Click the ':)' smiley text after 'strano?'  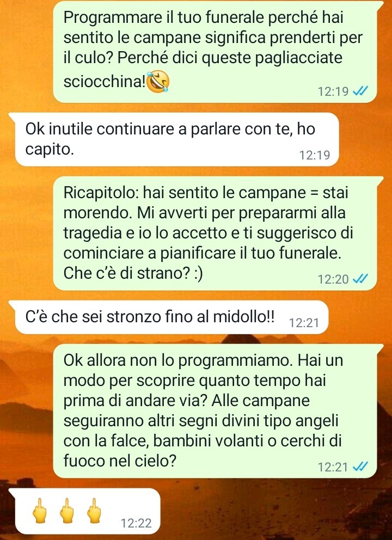click(x=198, y=273)
